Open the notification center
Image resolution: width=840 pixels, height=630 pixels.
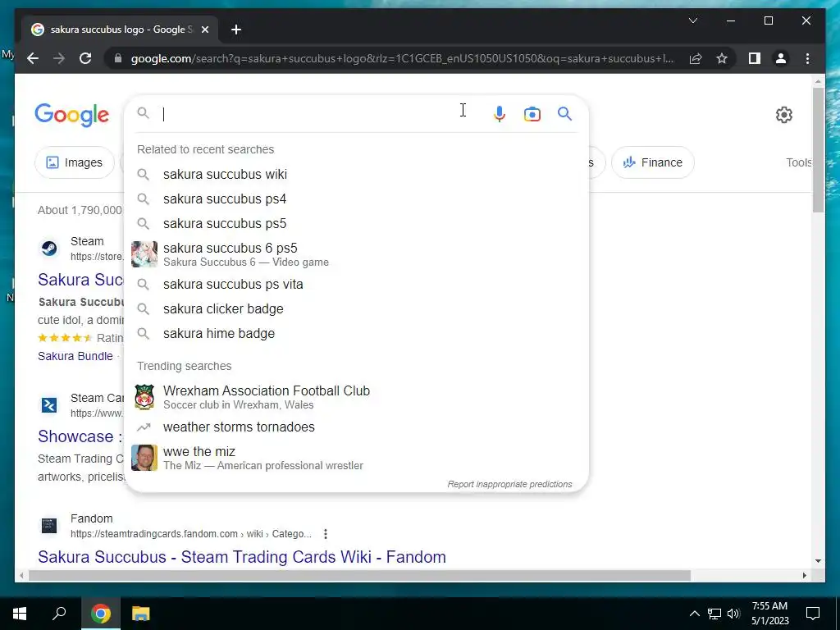[x=813, y=614]
